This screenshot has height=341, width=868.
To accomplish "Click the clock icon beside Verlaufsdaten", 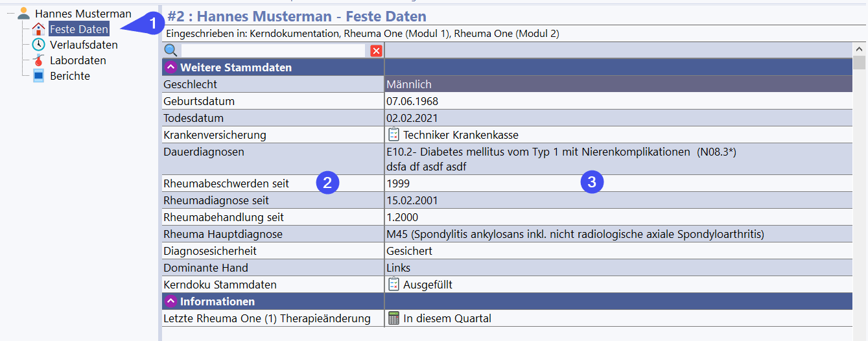I will (x=39, y=45).
